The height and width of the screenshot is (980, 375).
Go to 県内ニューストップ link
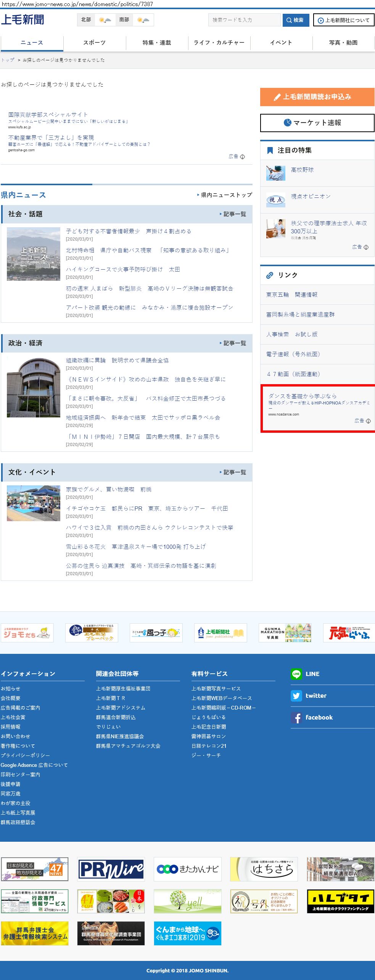click(x=225, y=195)
